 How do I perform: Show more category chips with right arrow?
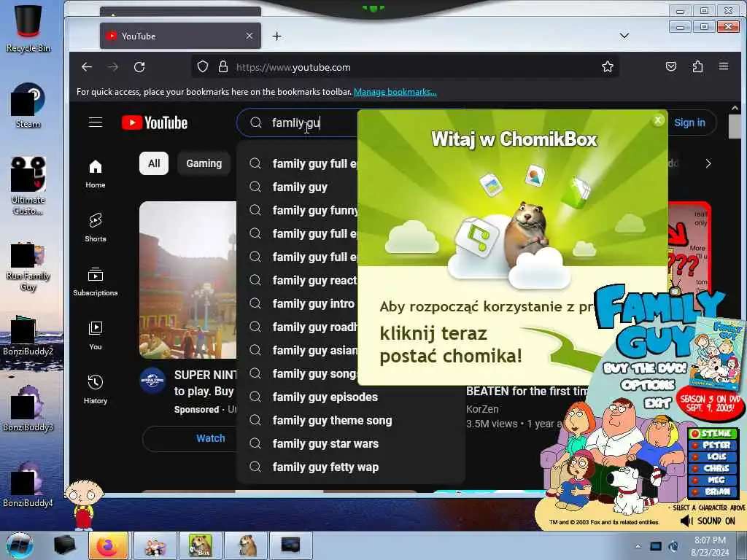click(x=708, y=163)
